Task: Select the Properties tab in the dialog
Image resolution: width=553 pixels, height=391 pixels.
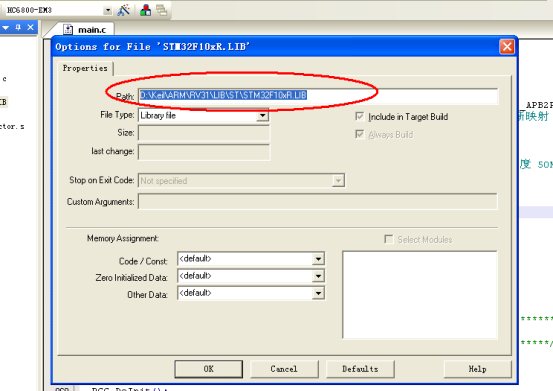Action: tap(85, 68)
